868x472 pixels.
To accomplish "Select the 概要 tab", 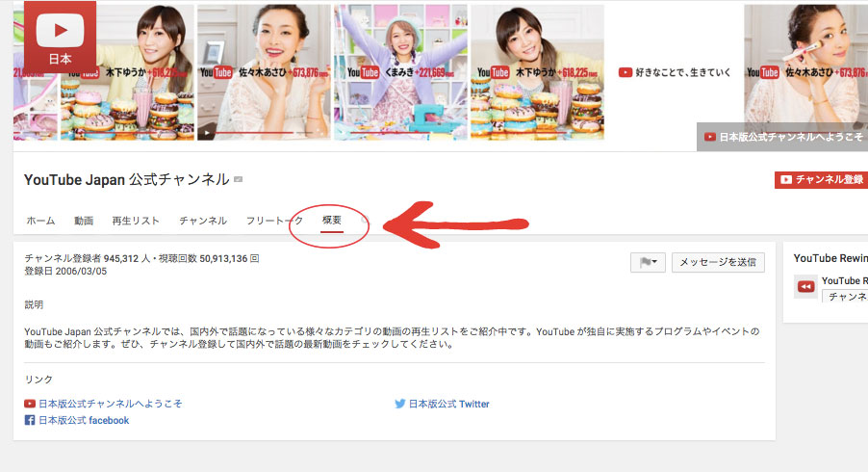I will 332,220.
